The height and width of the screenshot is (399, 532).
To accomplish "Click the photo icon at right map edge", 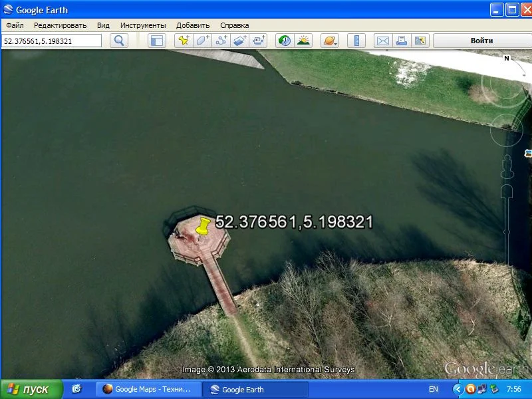I will pos(528,153).
